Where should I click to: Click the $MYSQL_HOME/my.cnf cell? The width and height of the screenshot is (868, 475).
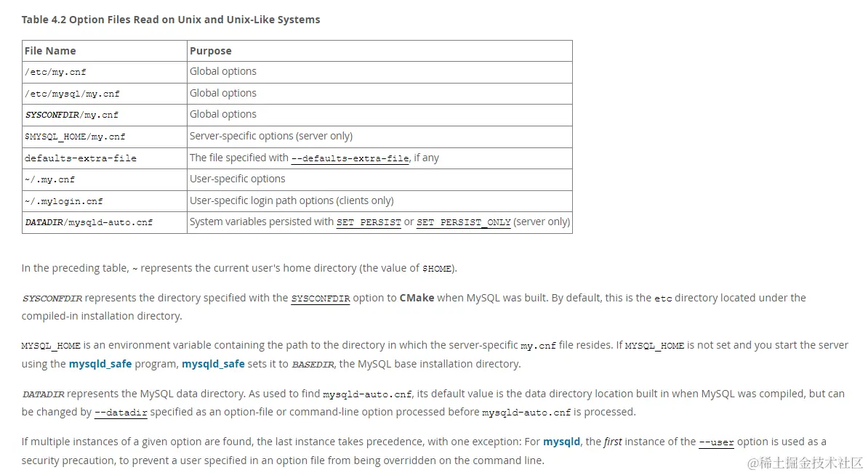pyautogui.click(x=105, y=137)
